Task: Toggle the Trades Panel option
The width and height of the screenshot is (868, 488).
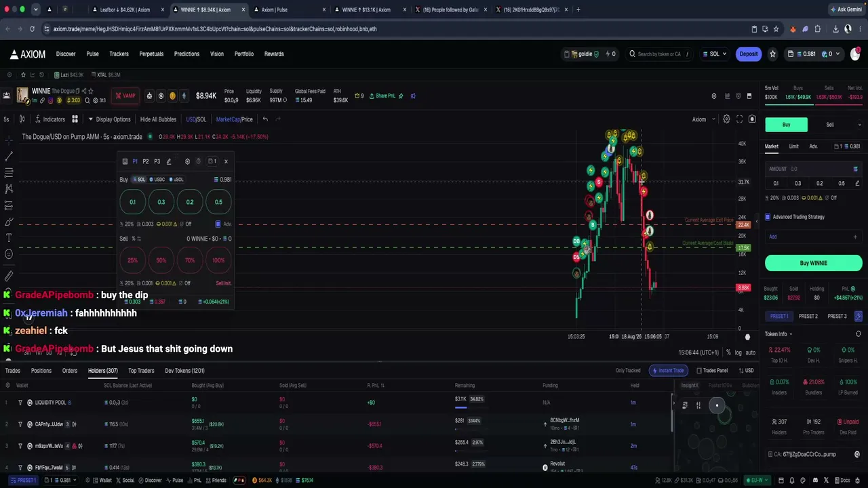Action: click(712, 371)
